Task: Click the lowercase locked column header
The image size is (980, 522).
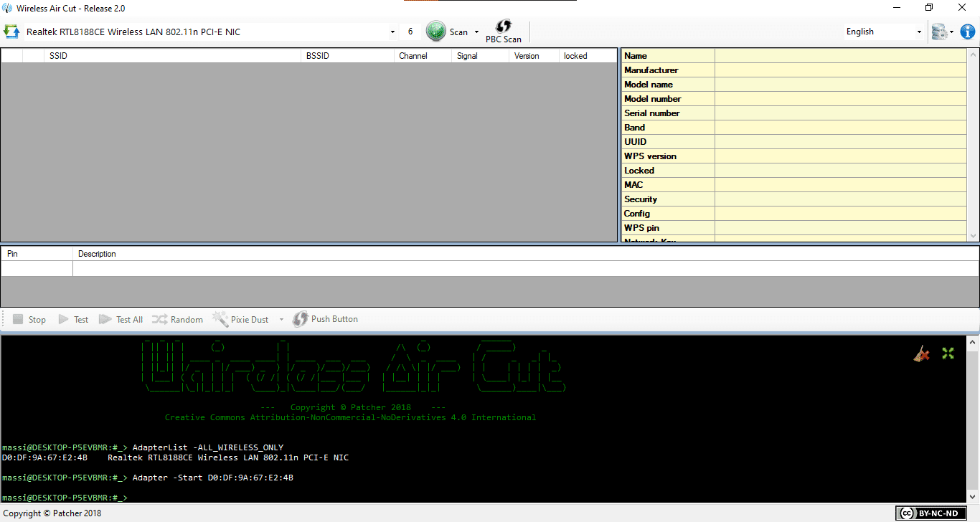Action: 588,56
